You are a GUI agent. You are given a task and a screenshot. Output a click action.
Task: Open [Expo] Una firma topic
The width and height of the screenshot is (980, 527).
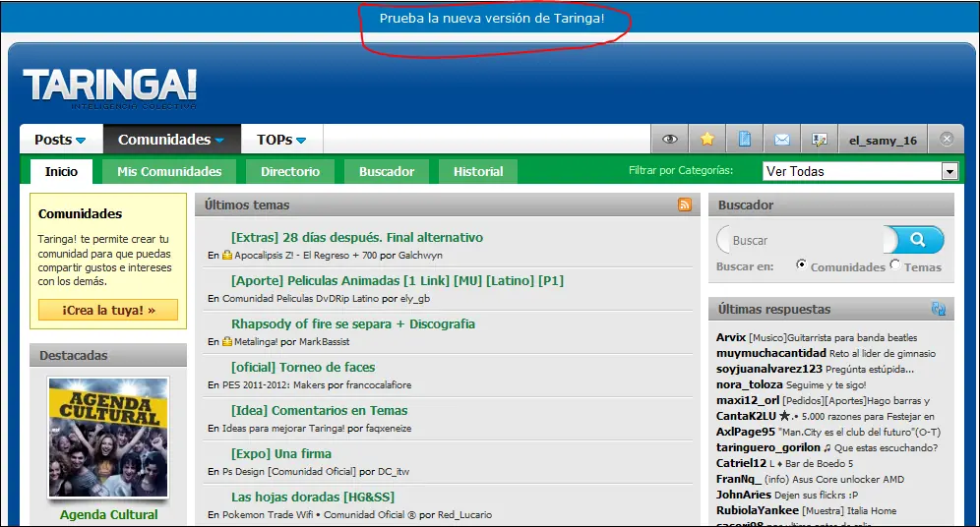point(281,453)
